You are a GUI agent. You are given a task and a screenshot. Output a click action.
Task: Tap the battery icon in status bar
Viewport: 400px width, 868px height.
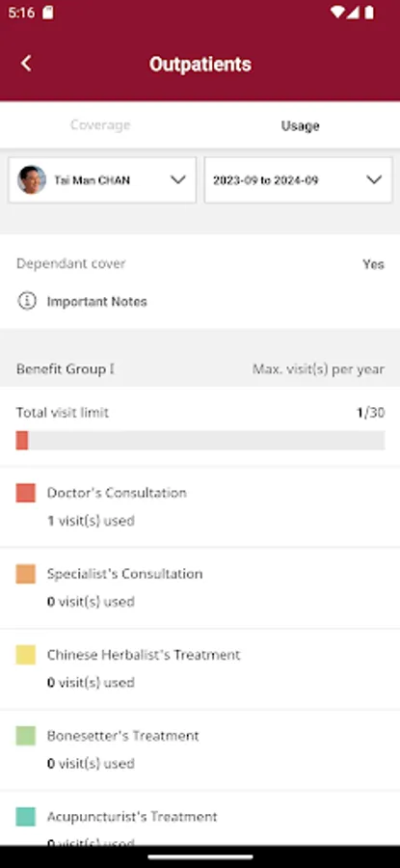click(369, 13)
